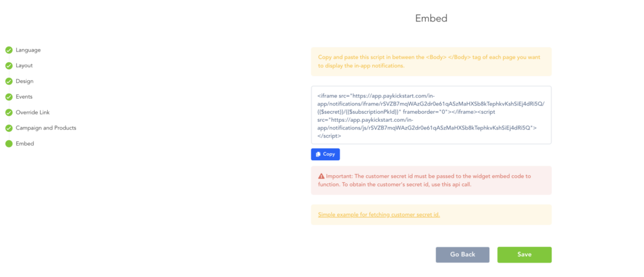Click the Campaign and Products checkmark icon
Image resolution: width=644 pixels, height=277 pixels.
click(x=9, y=128)
